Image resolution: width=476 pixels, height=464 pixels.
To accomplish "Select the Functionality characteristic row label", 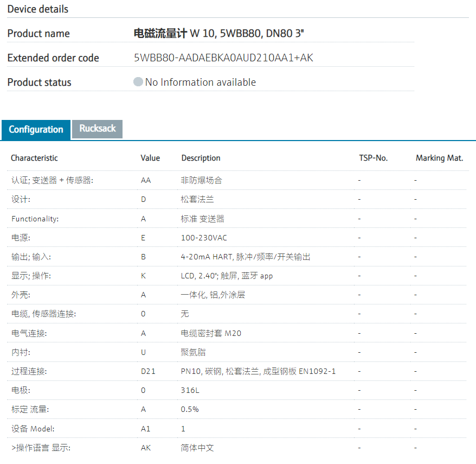I will pos(35,219).
